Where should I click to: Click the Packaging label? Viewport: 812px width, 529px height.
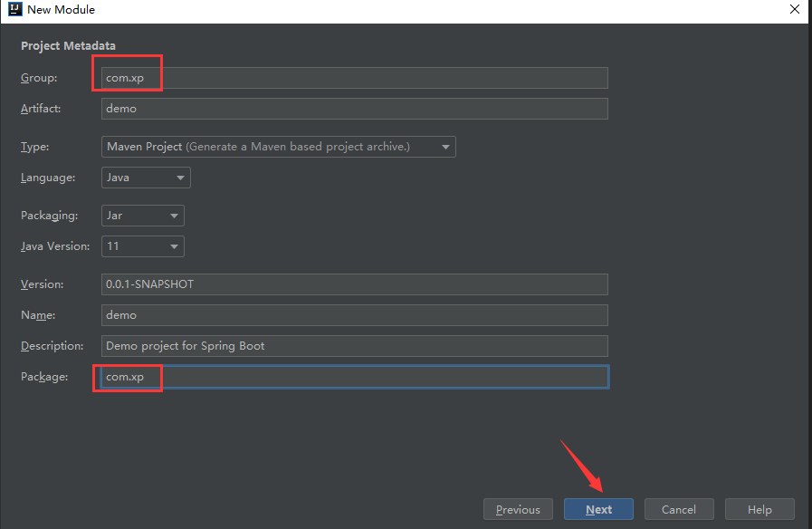[x=49, y=216]
